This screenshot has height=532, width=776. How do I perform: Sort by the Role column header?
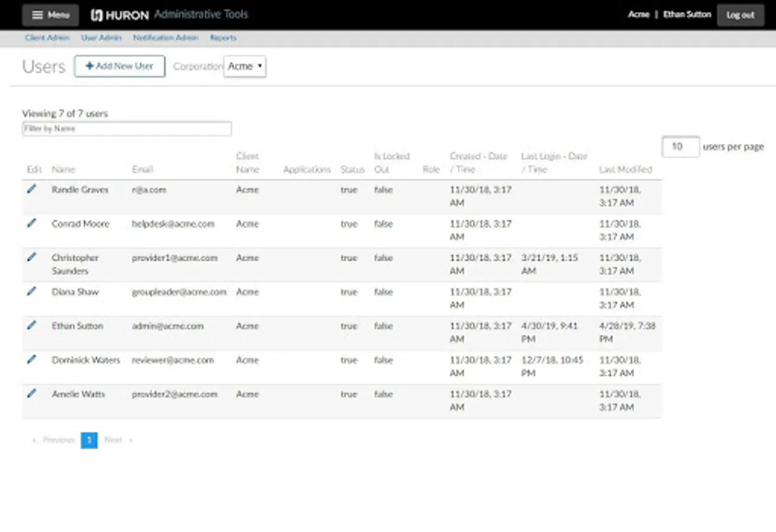click(x=431, y=170)
